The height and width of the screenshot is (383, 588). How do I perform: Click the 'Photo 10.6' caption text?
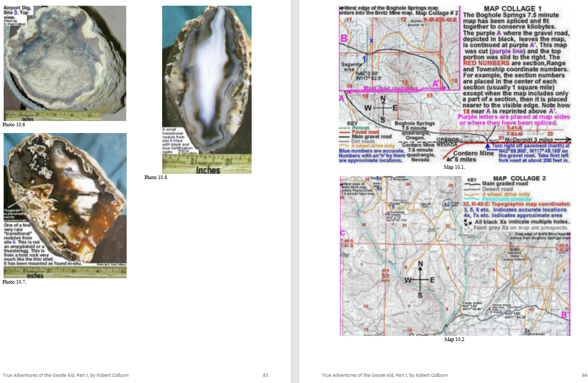coord(14,125)
